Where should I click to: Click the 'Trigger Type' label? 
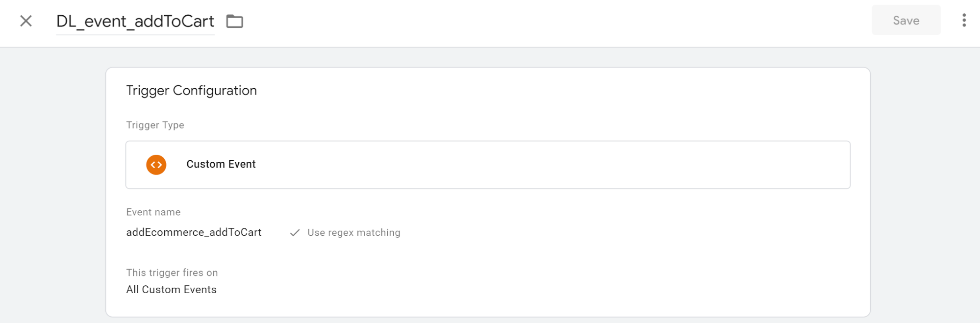click(x=155, y=125)
